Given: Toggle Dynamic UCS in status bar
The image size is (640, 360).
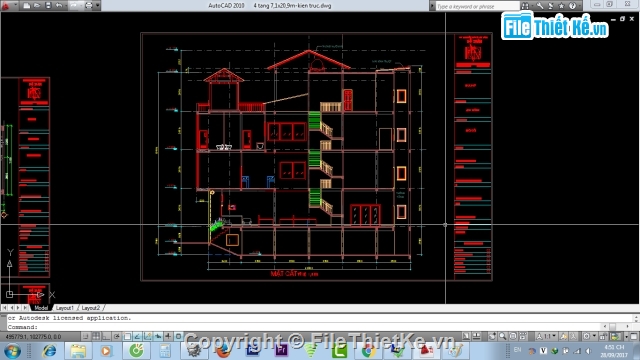Looking at the screenshot, I should coord(148,336).
